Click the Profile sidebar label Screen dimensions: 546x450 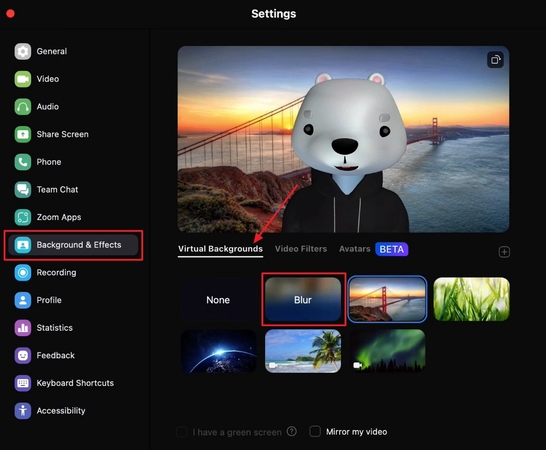pos(49,300)
